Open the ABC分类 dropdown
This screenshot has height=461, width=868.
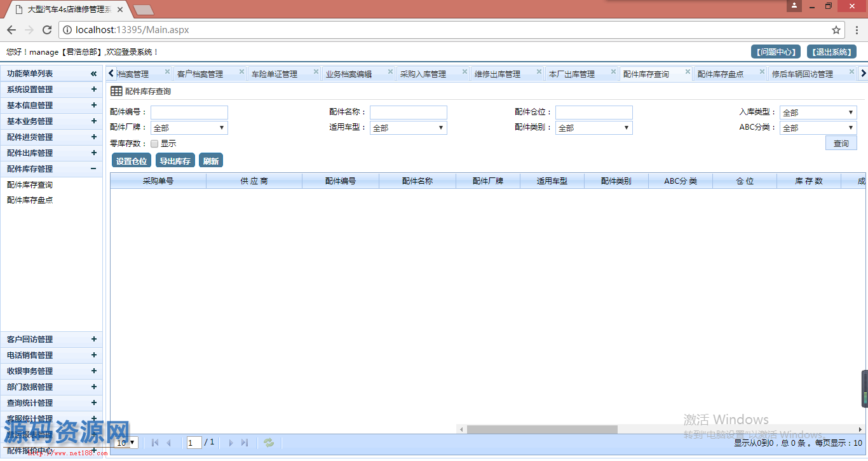click(818, 128)
